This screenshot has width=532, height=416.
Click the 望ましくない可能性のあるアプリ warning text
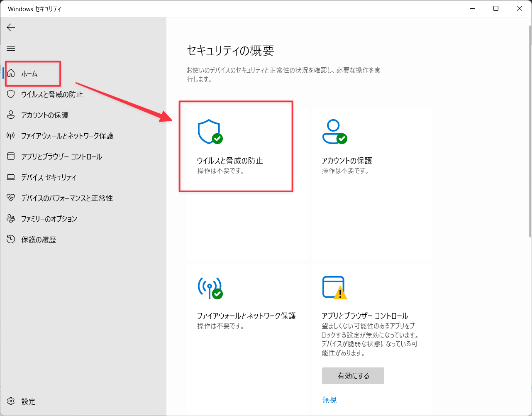(x=370, y=340)
